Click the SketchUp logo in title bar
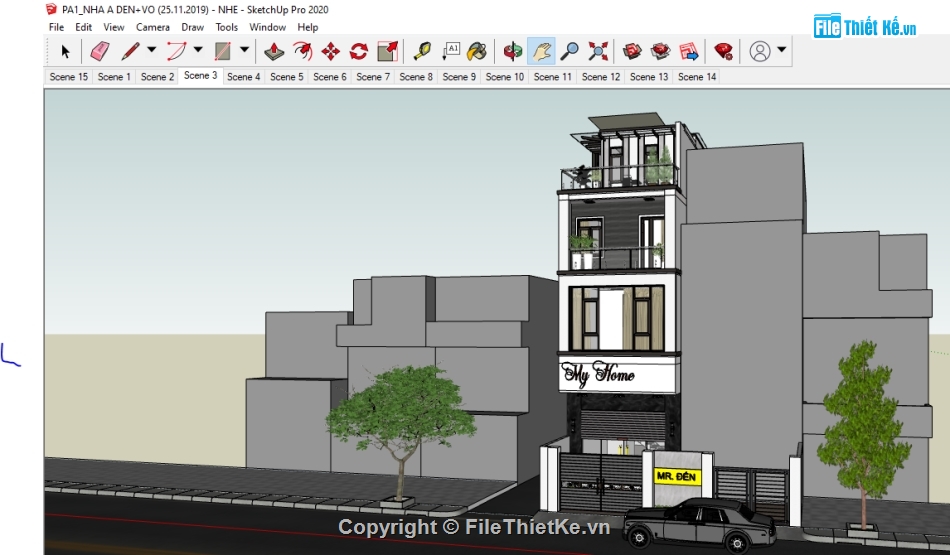This screenshot has width=950, height=555. (x=51, y=9)
